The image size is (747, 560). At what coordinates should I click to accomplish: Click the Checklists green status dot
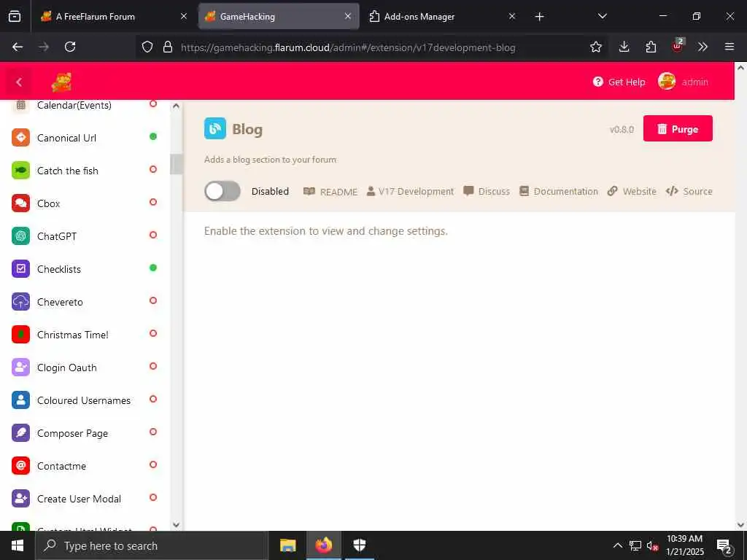click(x=153, y=268)
